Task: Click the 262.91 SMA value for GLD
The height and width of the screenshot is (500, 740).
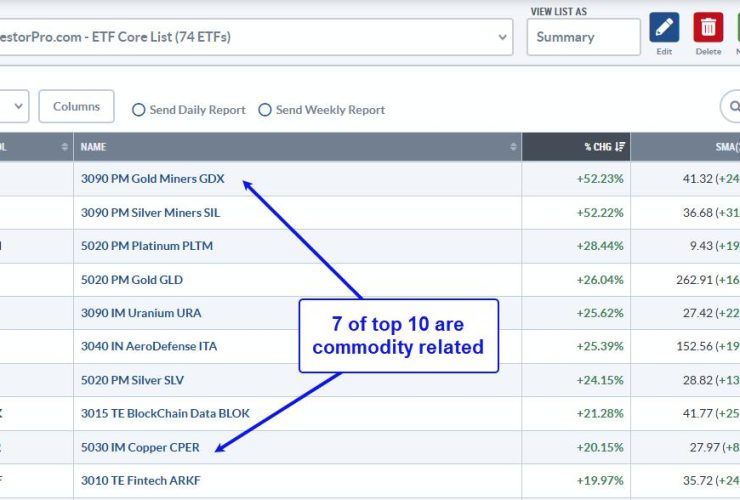Action: pyautogui.click(x=694, y=280)
